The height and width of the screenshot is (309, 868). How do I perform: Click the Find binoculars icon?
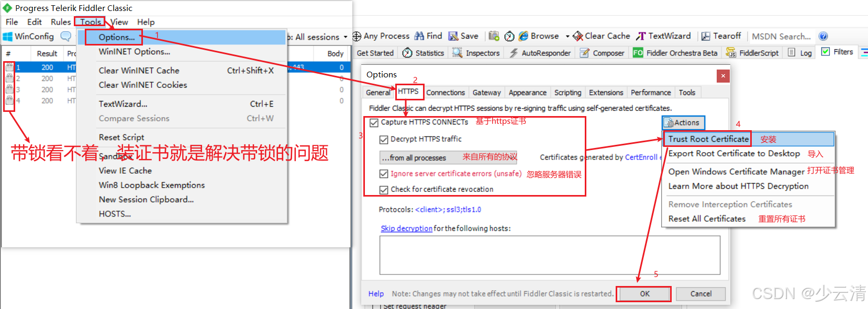(x=419, y=36)
